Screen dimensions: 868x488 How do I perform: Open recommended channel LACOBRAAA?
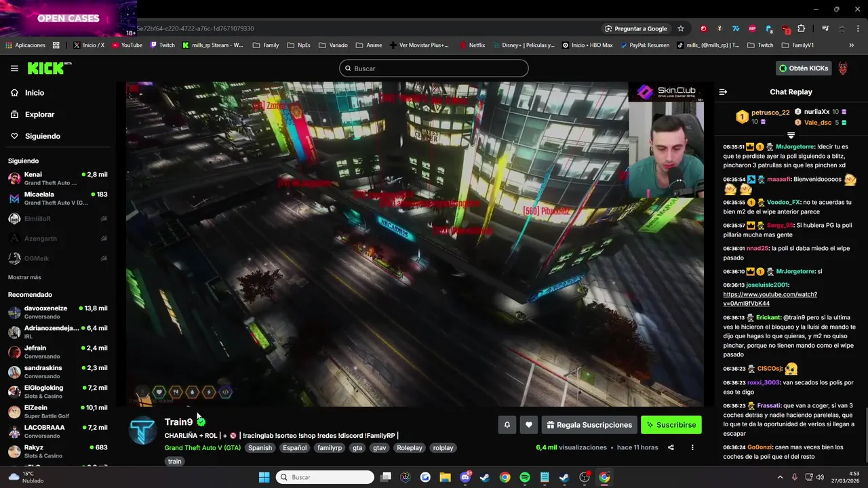[58, 431]
